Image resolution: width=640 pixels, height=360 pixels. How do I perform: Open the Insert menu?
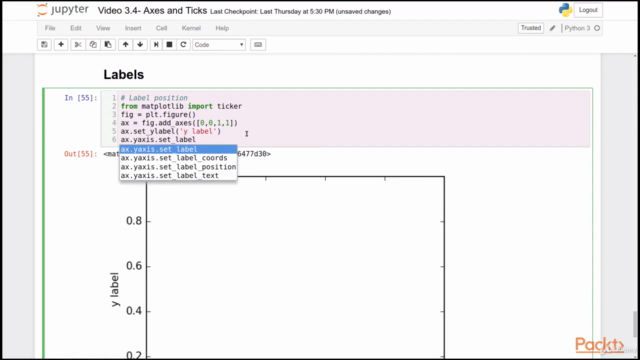[133, 28]
